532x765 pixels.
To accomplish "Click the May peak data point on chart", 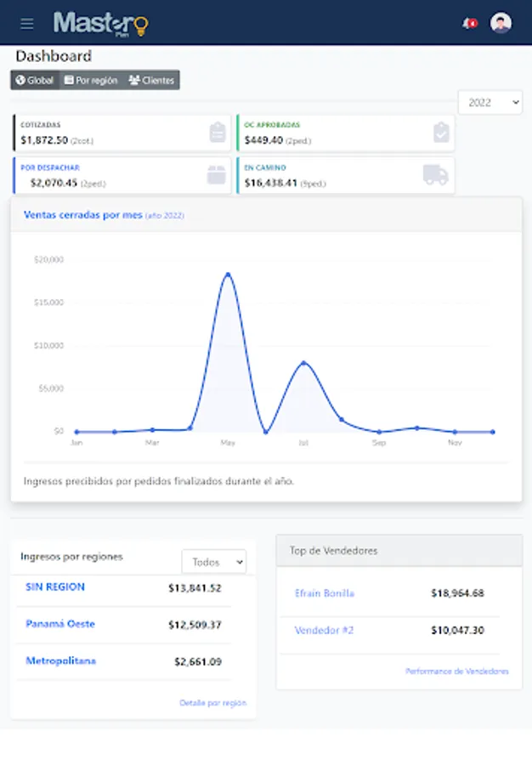I will click(228, 274).
